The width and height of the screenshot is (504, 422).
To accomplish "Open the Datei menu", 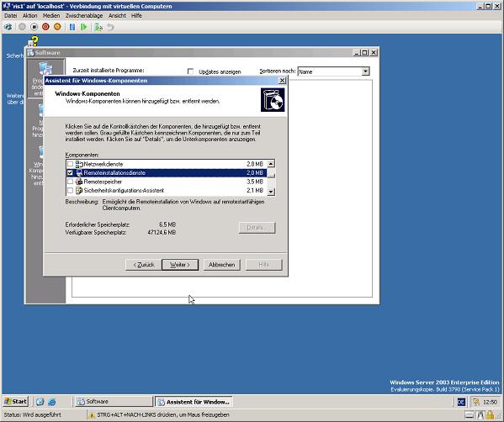I will coord(10,15).
